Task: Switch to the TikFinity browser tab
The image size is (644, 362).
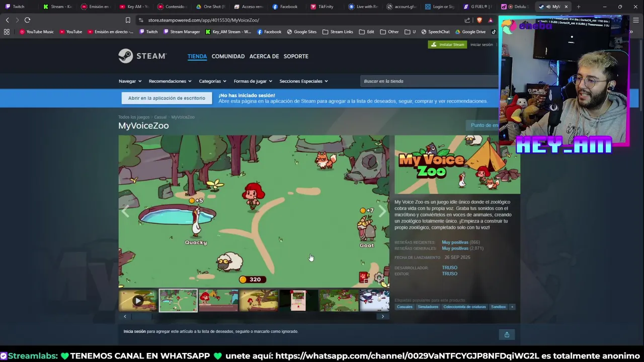Action: tap(326, 7)
